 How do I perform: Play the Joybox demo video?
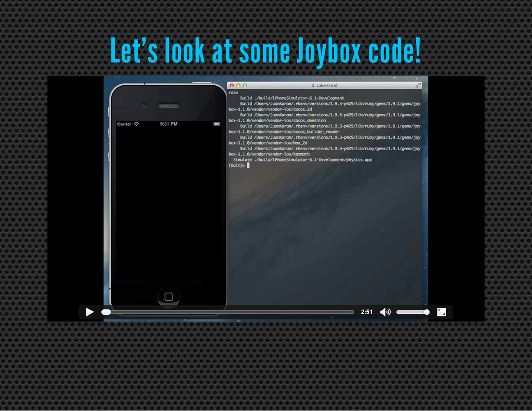pos(89,312)
